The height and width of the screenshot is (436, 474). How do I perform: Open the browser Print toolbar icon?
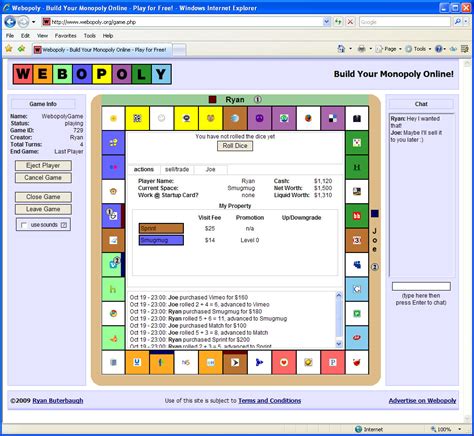pyautogui.click(x=361, y=49)
